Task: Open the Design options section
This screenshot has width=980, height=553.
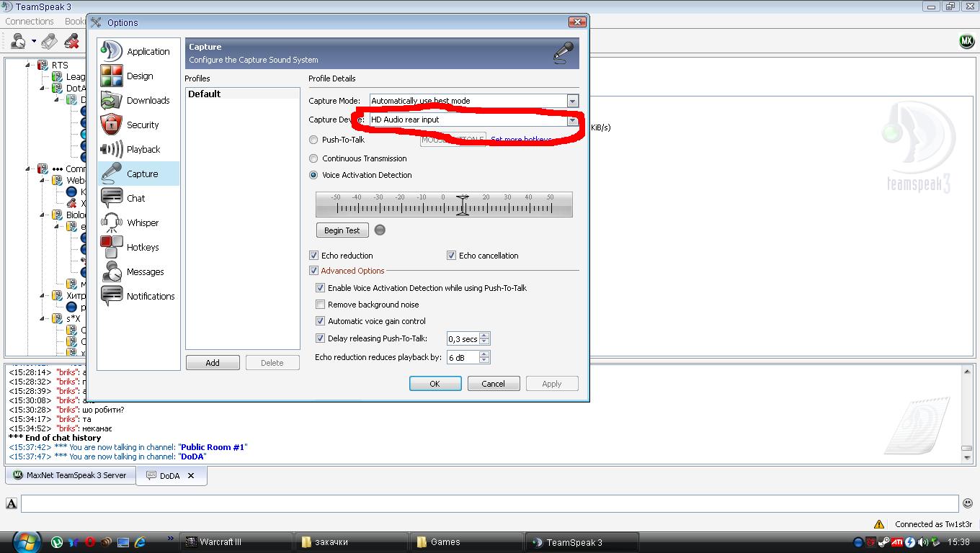Action: (138, 76)
